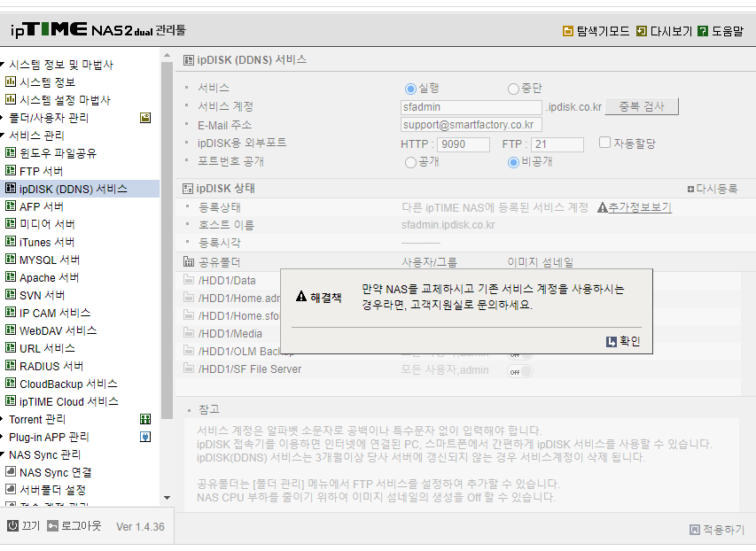Open 시스템 정보 menu item
The image size is (756, 551).
[x=47, y=82]
